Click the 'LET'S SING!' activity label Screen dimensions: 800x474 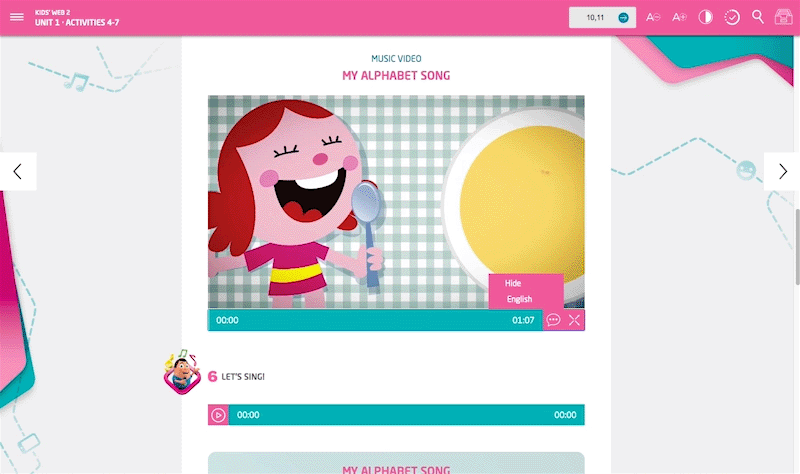[x=243, y=377]
